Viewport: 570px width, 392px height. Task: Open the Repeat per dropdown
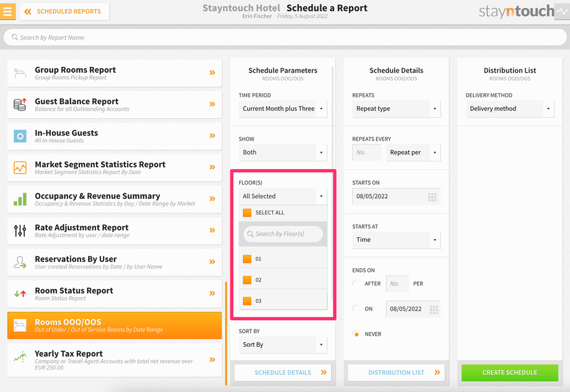point(413,152)
